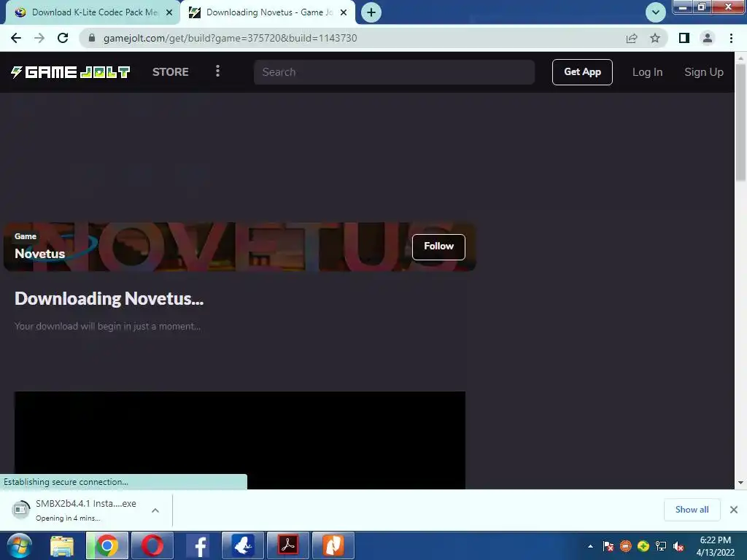Show hidden system tray icons
Screen dimensions: 747x560
point(590,546)
